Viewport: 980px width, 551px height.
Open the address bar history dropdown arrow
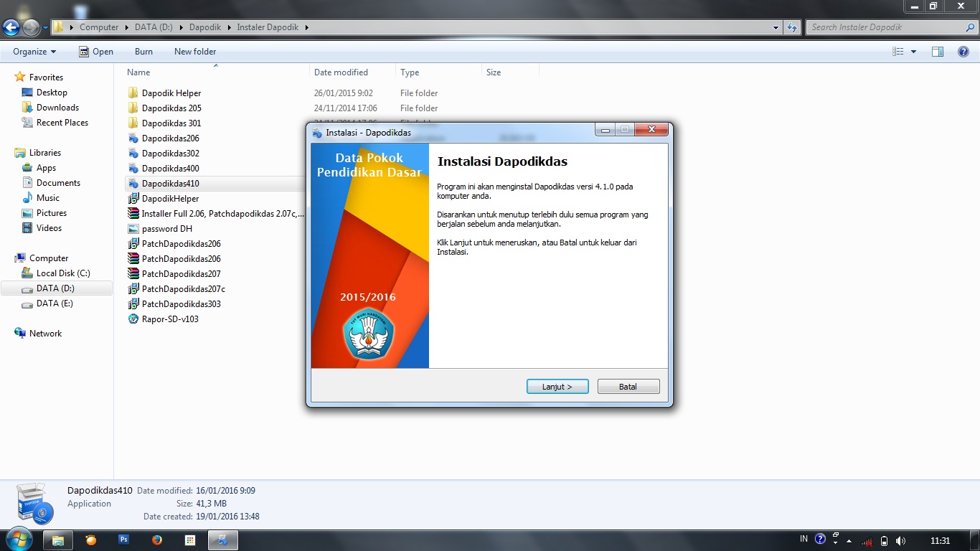coord(776,27)
